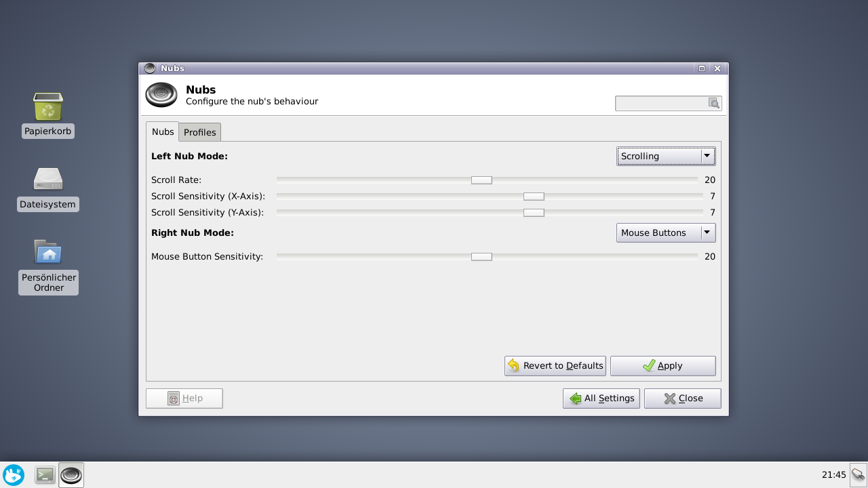Select the Nubs taskbar window button

[71, 475]
